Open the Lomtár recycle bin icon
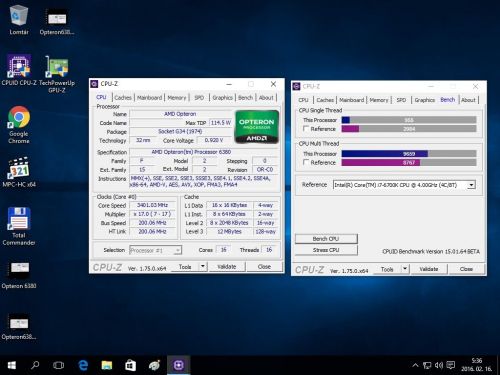The height and width of the screenshot is (375, 500). (19, 20)
